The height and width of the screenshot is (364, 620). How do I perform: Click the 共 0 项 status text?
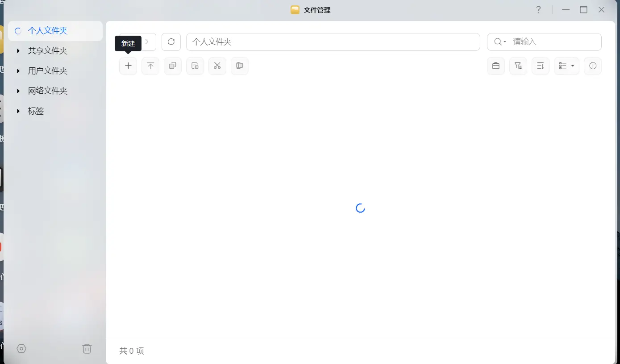(132, 351)
